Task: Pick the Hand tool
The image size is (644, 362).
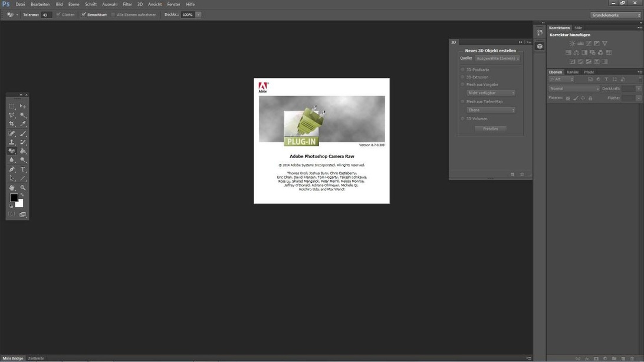Action: click(12, 187)
